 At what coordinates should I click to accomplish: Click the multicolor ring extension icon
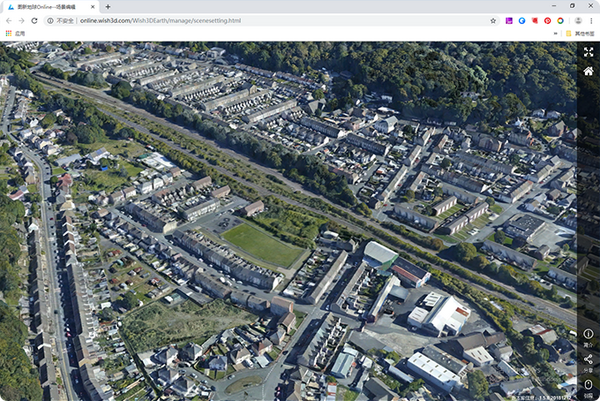pos(560,21)
